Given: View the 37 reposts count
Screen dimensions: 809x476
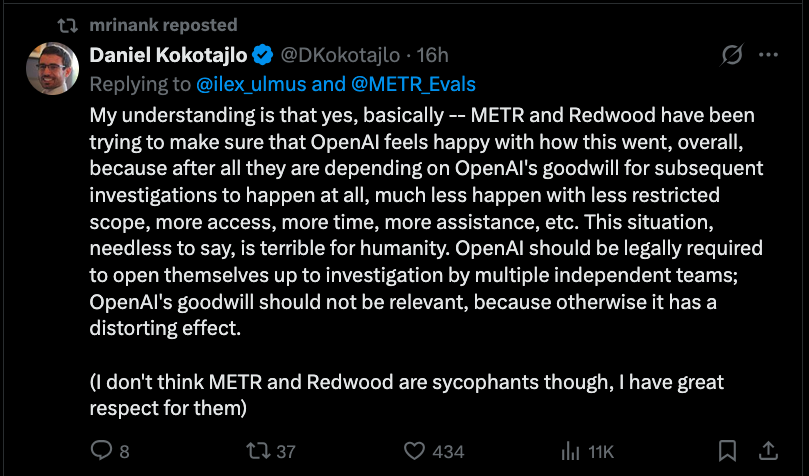Looking at the screenshot, I should (x=286, y=452).
